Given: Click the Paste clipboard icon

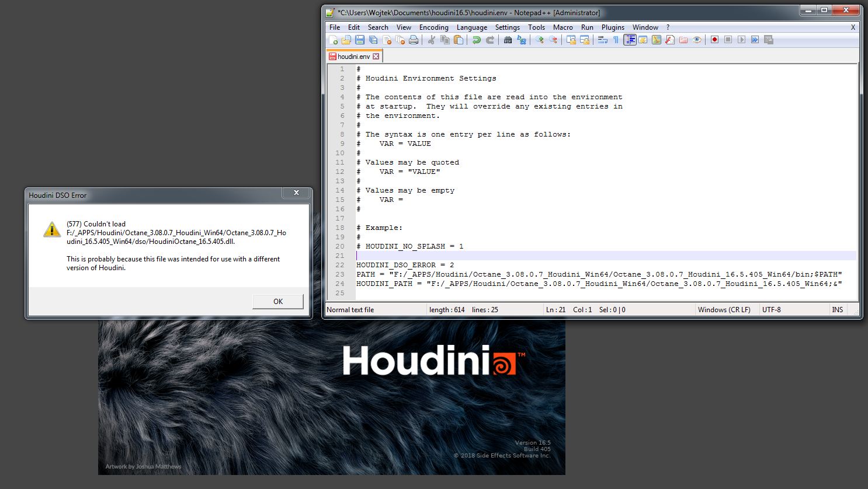Looking at the screenshot, I should [x=459, y=40].
